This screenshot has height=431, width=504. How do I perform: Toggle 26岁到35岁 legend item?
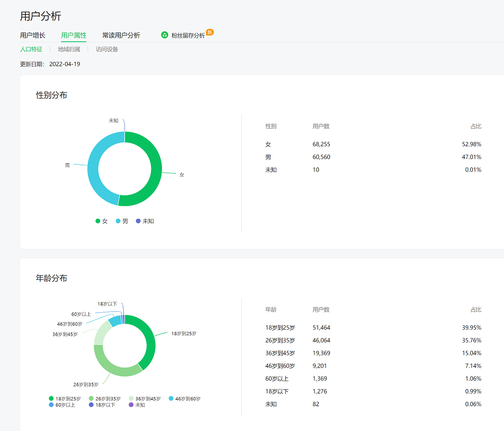104,399
